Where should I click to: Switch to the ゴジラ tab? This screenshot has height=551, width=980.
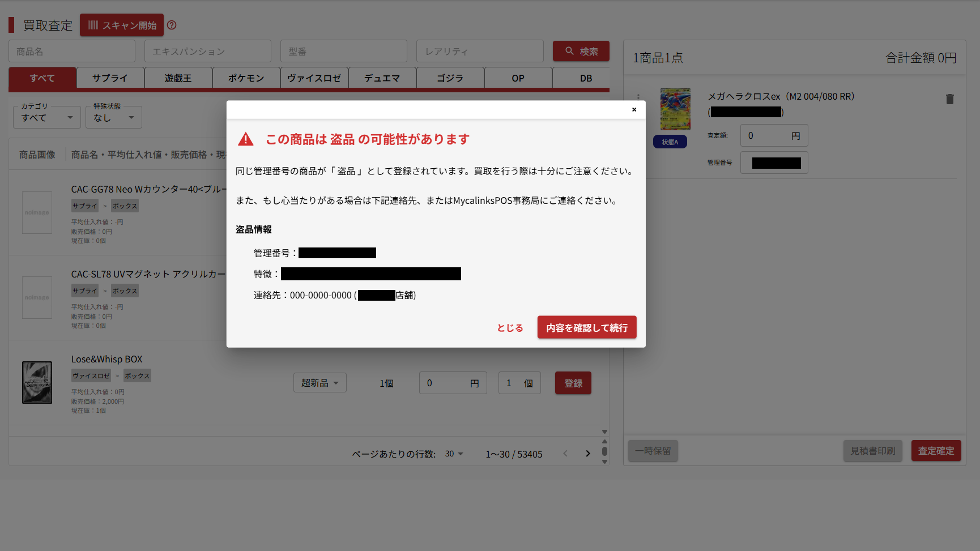click(450, 78)
